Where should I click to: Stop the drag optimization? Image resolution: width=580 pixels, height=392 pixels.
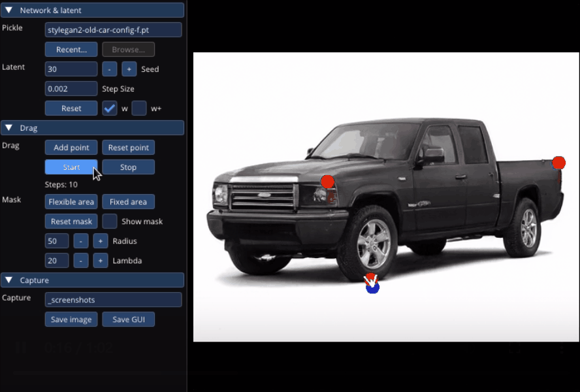(x=128, y=167)
